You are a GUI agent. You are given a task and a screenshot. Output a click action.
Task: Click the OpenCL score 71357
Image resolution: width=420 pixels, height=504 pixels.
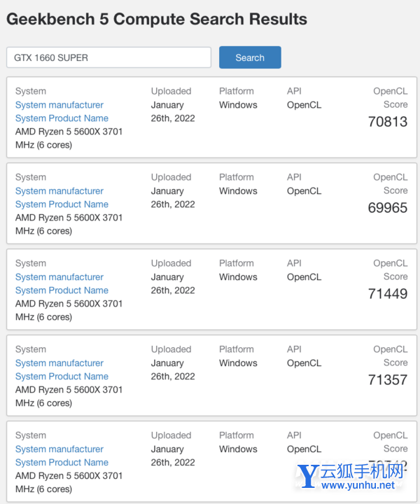pyautogui.click(x=388, y=380)
